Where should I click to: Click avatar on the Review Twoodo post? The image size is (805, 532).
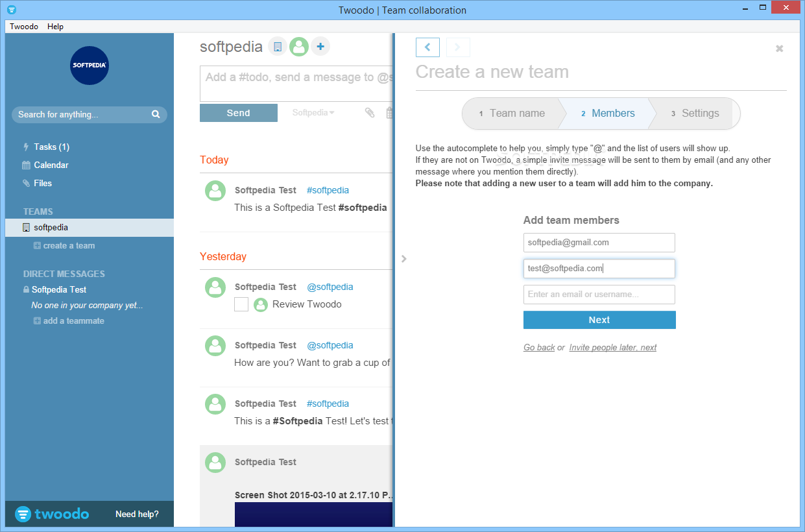tap(215, 287)
